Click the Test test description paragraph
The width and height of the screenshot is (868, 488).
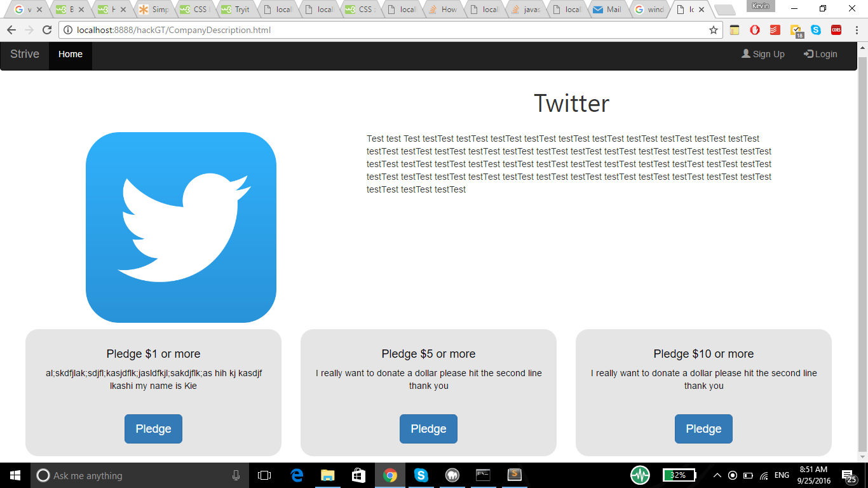pyautogui.click(x=569, y=164)
